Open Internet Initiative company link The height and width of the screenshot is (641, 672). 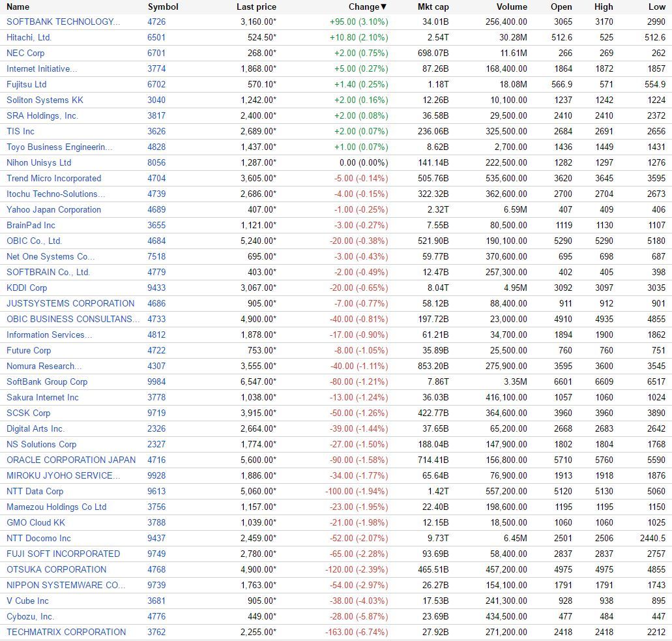(42, 69)
